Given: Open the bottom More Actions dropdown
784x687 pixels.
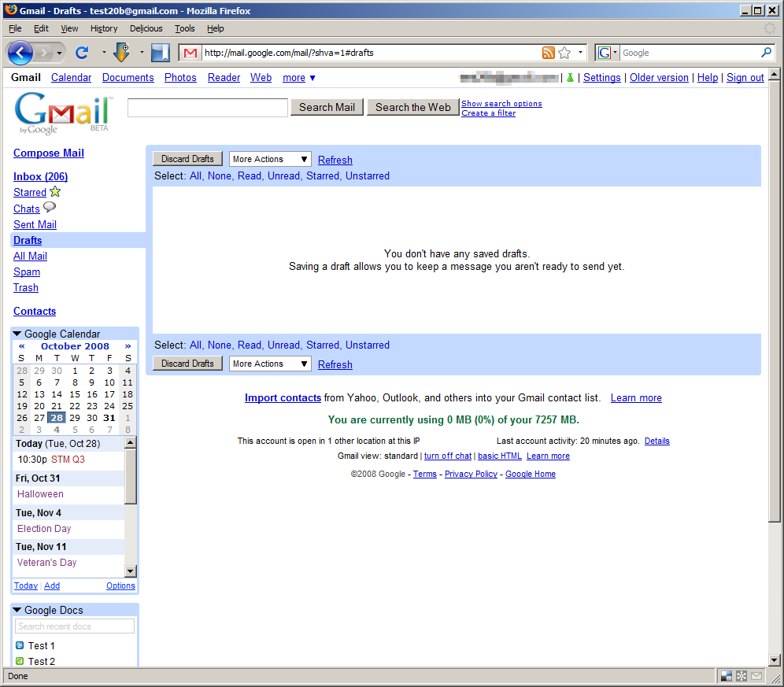Looking at the screenshot, I should (x=270, y=364).
